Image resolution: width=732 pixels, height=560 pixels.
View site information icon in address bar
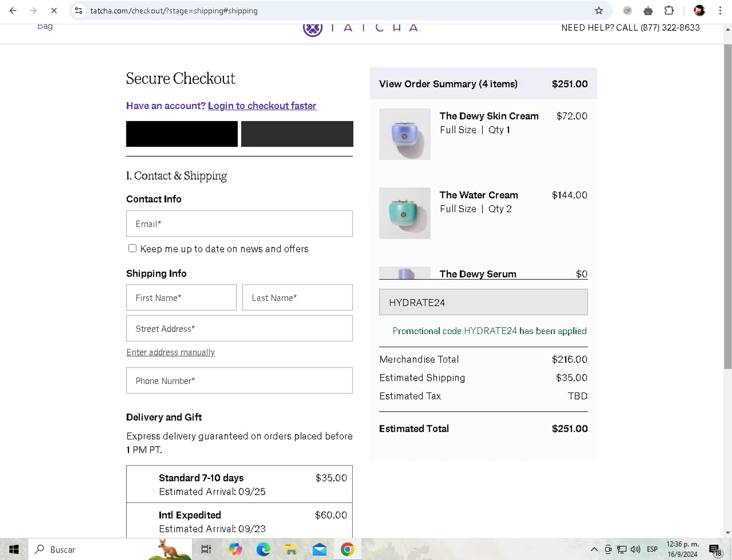point(79,10)
